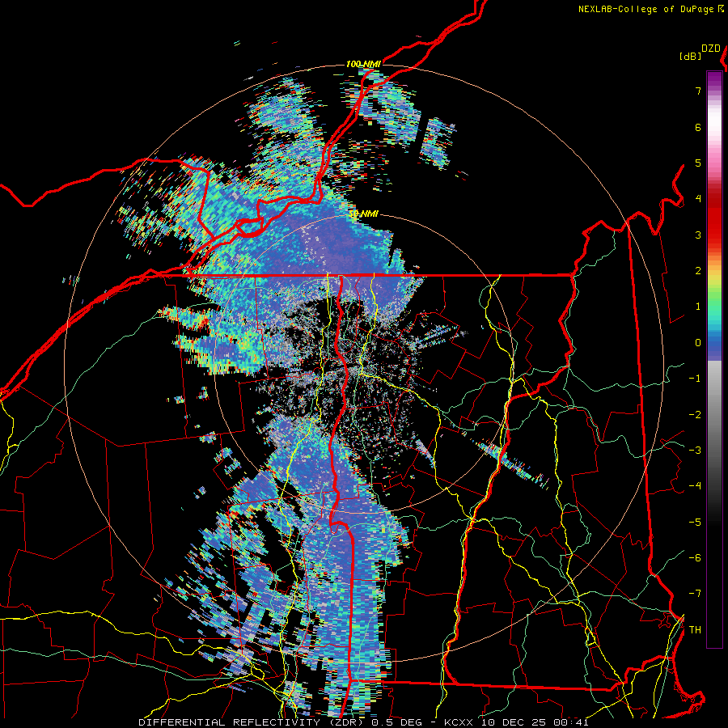
Task: Click the -3 value on color scale
Action: click(695, 451)
